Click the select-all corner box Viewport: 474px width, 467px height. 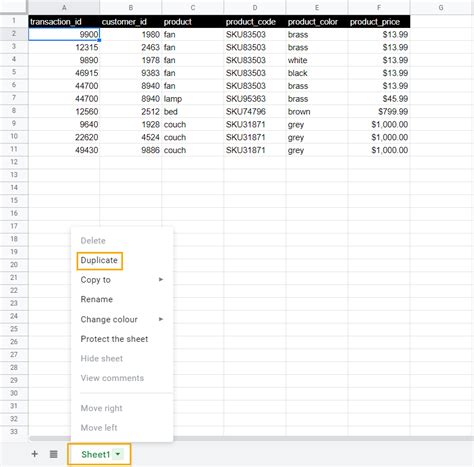pyautogui.click(x=14, y=7)
